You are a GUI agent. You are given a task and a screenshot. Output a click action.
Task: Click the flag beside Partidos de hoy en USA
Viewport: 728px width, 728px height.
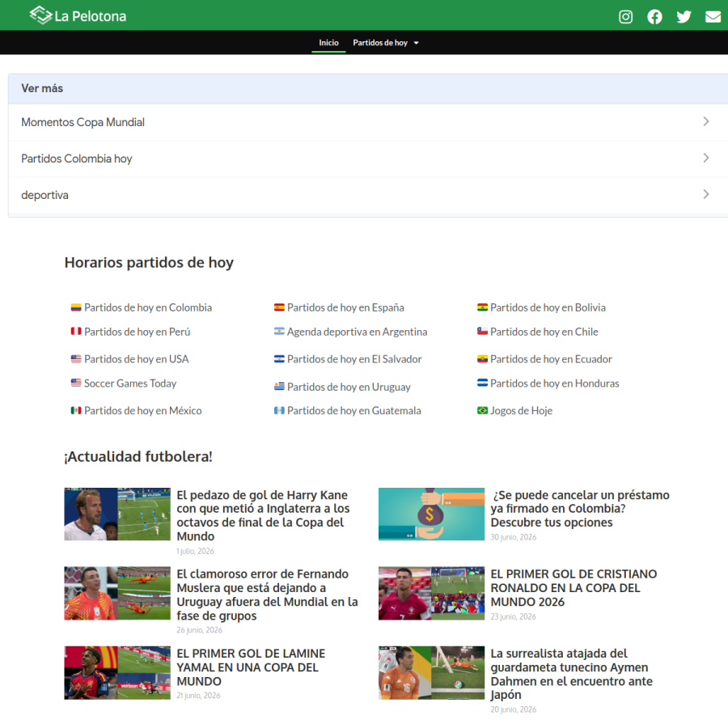pos(76,359)
